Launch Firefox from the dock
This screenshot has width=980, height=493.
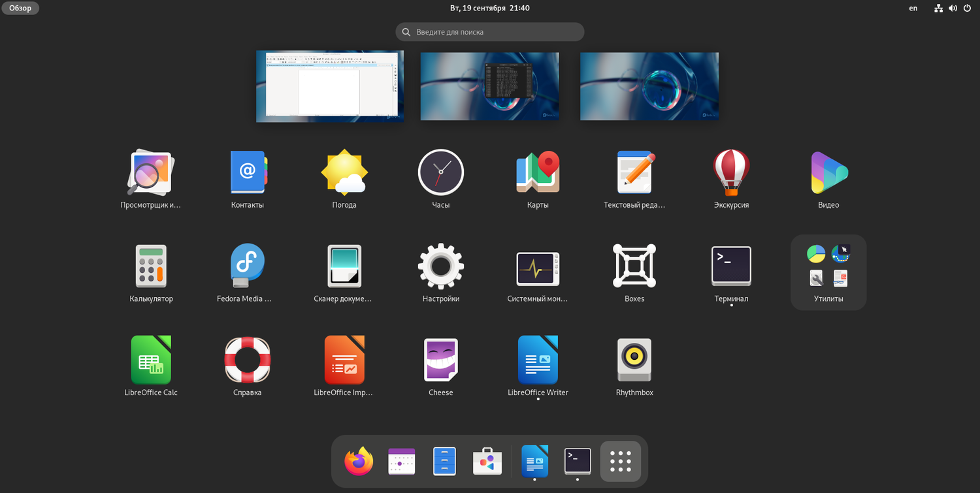point(359,462)
